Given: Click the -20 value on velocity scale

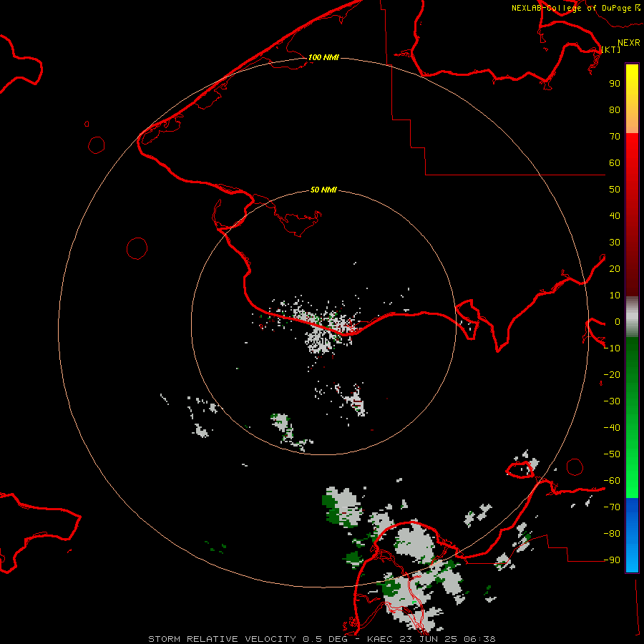Looking at the screenshot, I should 612,375.
